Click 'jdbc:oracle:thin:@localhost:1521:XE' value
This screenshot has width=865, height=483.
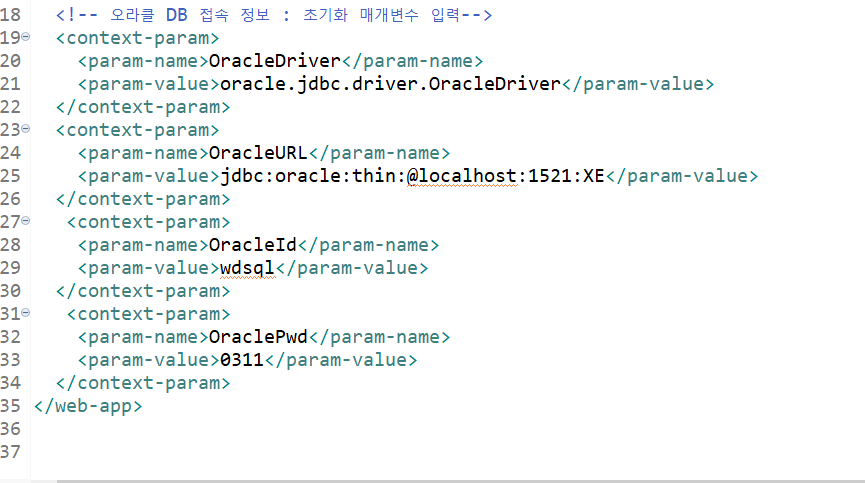412,176
